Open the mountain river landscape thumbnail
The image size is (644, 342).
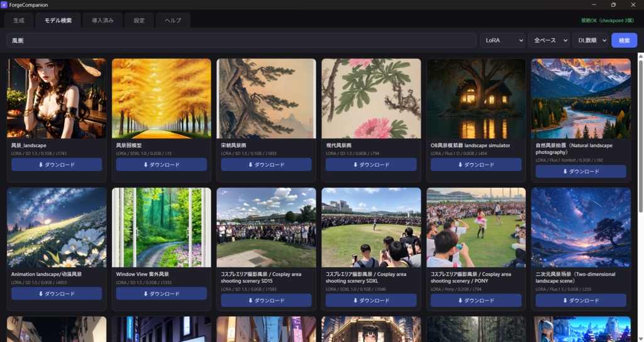tap(580, 99)
